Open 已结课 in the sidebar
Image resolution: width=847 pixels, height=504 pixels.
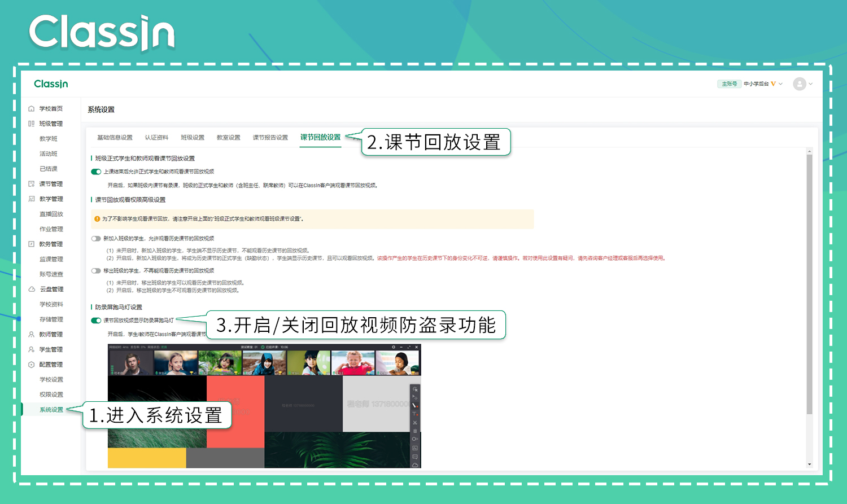tap(49, 169)
